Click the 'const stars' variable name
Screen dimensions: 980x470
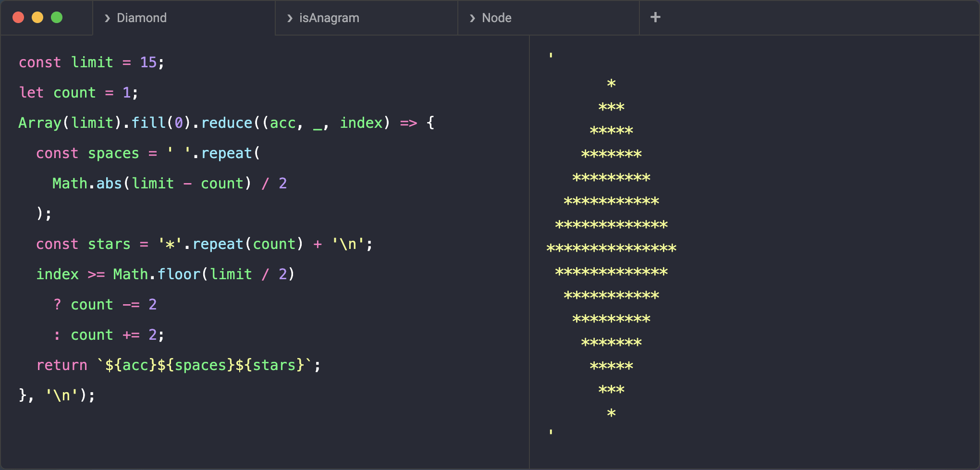tap(109, 244)
